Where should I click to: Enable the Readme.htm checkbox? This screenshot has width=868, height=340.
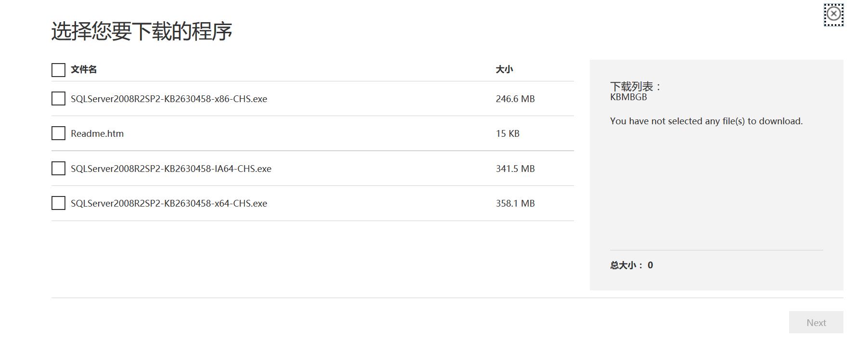[58, 133]
